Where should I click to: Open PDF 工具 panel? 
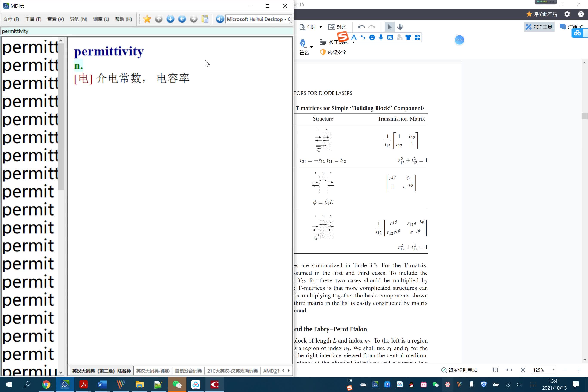539,27
